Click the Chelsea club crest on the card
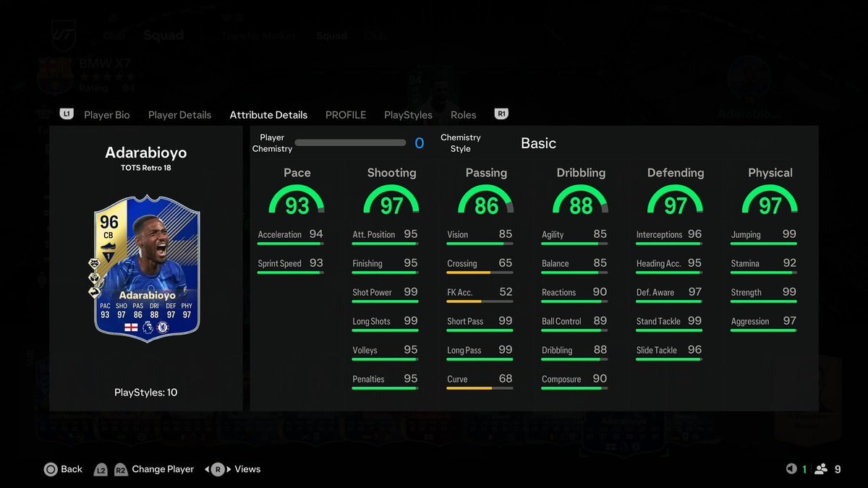 163,328
